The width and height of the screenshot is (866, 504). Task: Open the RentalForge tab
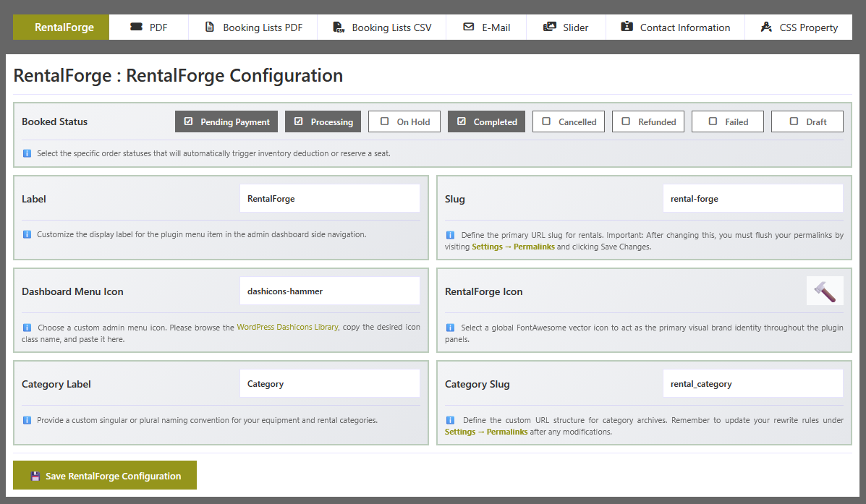[x=61, y=27]
